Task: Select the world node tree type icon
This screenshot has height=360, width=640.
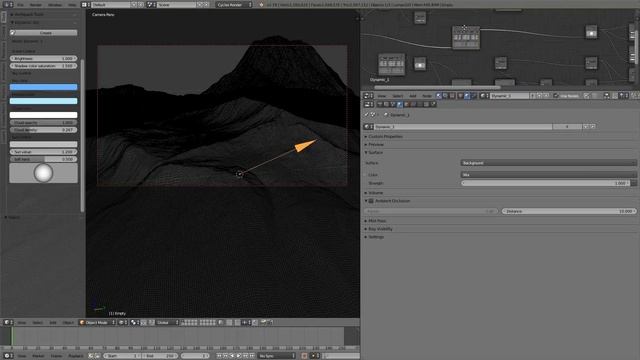Action: click(x=467, y=96)
